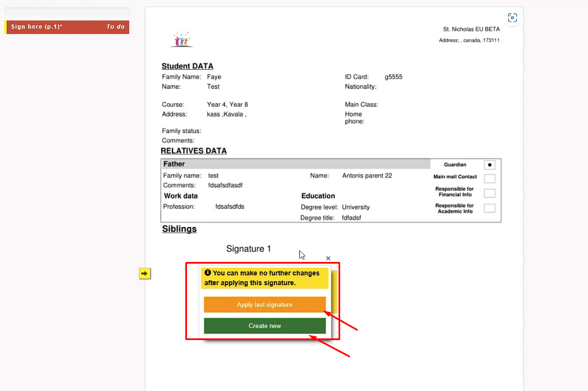Screen dimensions: 588x391
Task: Check the Main mail Contact box
Action: [489, 178]
